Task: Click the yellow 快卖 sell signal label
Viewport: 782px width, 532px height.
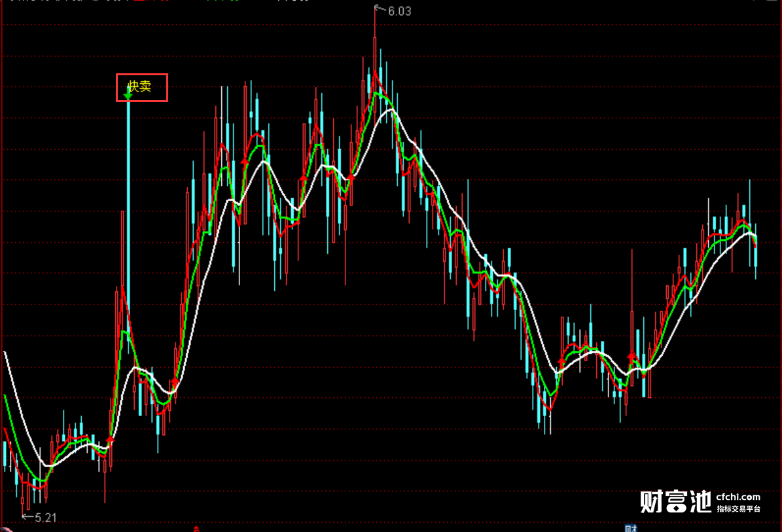Action: (x=140, y=86)
